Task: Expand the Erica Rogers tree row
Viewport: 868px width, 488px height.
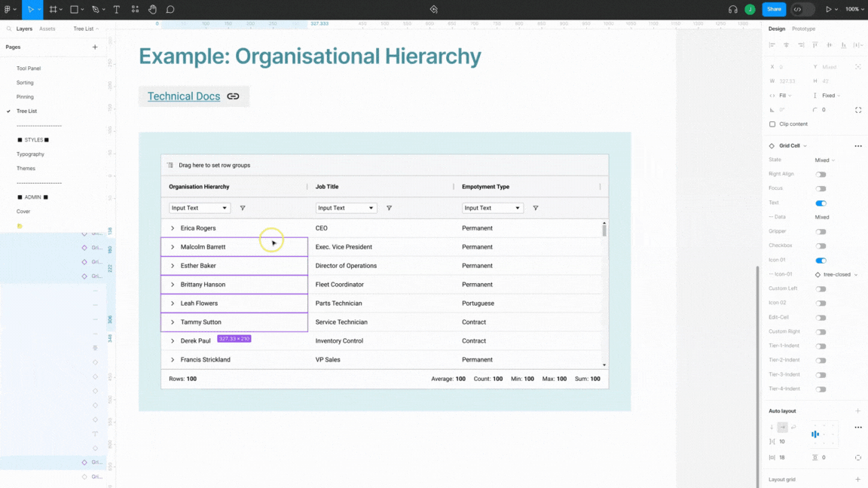Action: pos(172,228)
